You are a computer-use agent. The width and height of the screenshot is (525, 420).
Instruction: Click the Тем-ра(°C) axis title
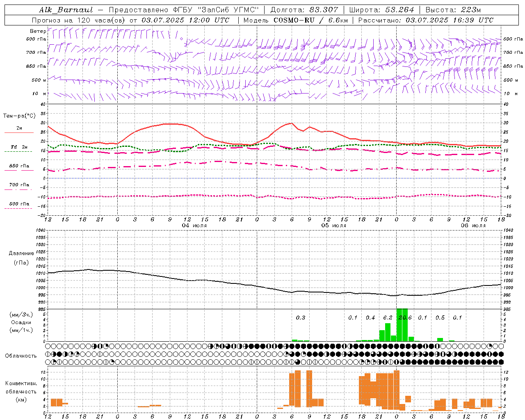[19, 116]
